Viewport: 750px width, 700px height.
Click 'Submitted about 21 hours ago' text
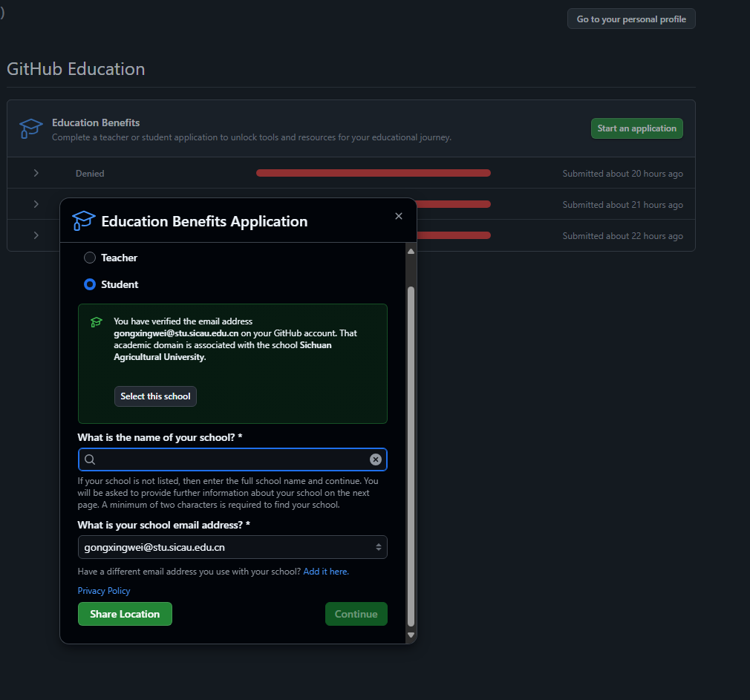point(622,205)
